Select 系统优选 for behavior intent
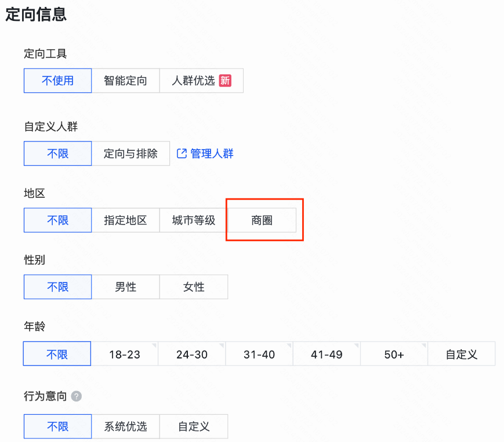The height and width of the screenshot is (442, 504). (x=126, y=426)
